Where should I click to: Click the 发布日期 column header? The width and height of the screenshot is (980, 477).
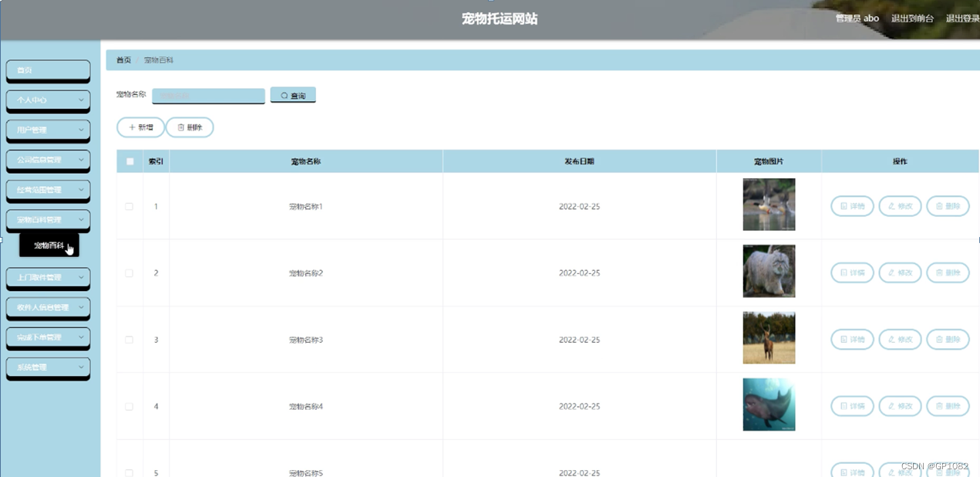(x=579, y=161)
